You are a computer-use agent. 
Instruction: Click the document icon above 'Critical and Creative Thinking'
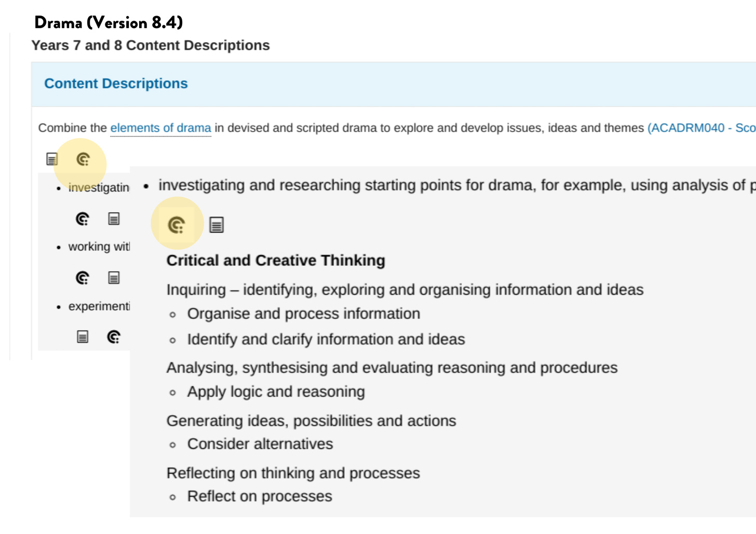tap(217, 225)
